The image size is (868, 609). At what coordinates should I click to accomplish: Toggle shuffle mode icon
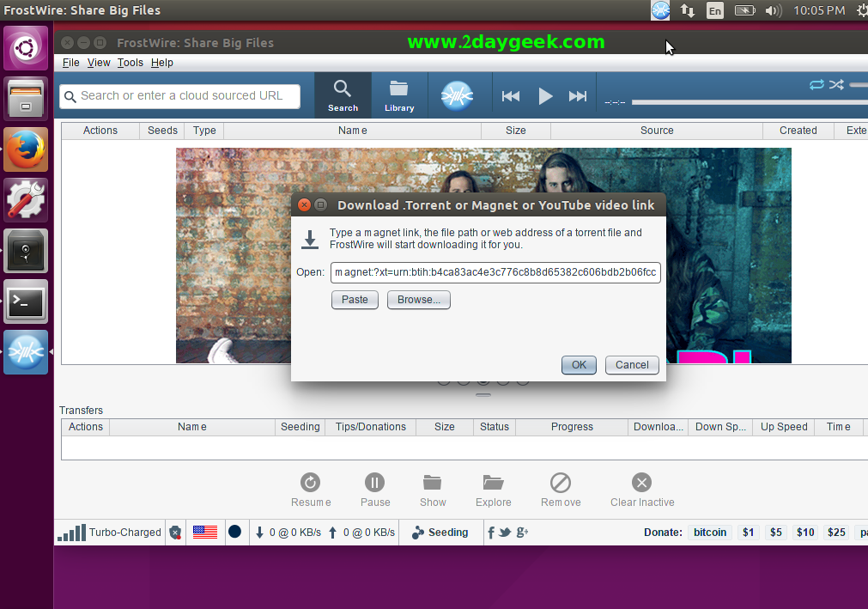836,85
